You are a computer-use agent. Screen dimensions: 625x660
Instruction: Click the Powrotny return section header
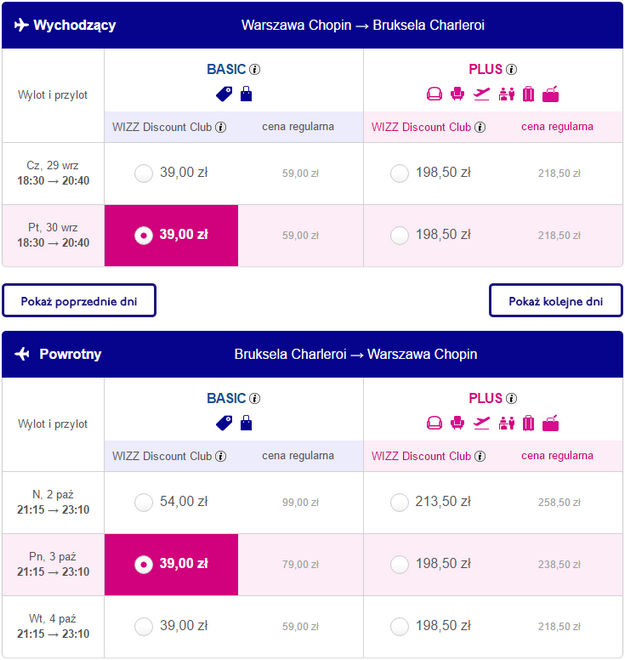pos(312,354)
